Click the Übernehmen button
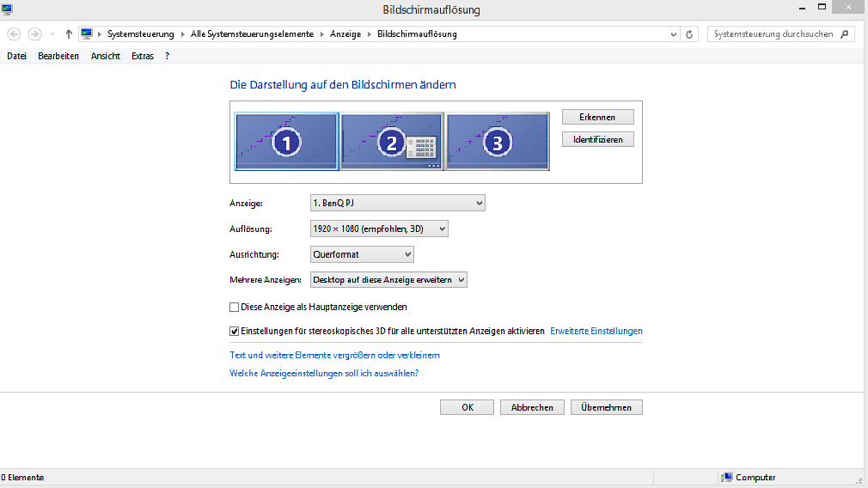Screen dimensions: 868x488 pos(607,407)
